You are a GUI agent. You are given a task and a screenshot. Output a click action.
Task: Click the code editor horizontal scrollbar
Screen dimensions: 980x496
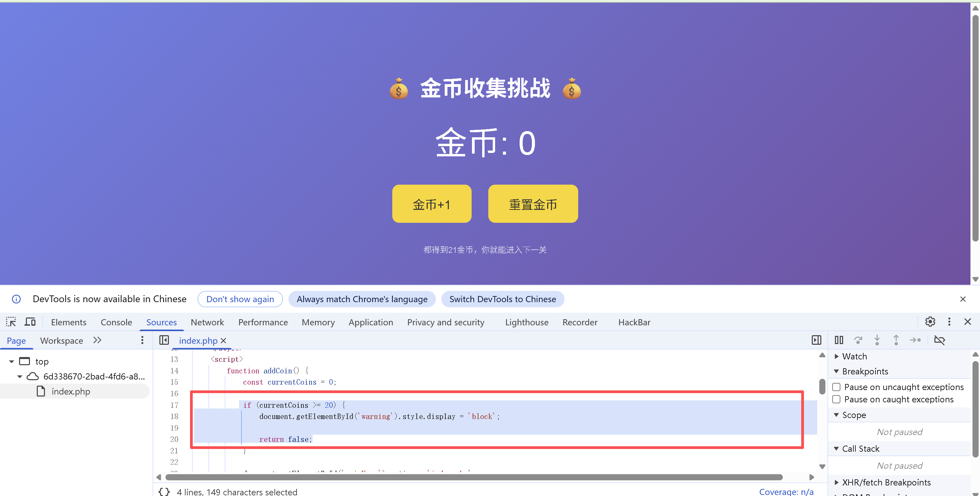(x=474, y=477)
